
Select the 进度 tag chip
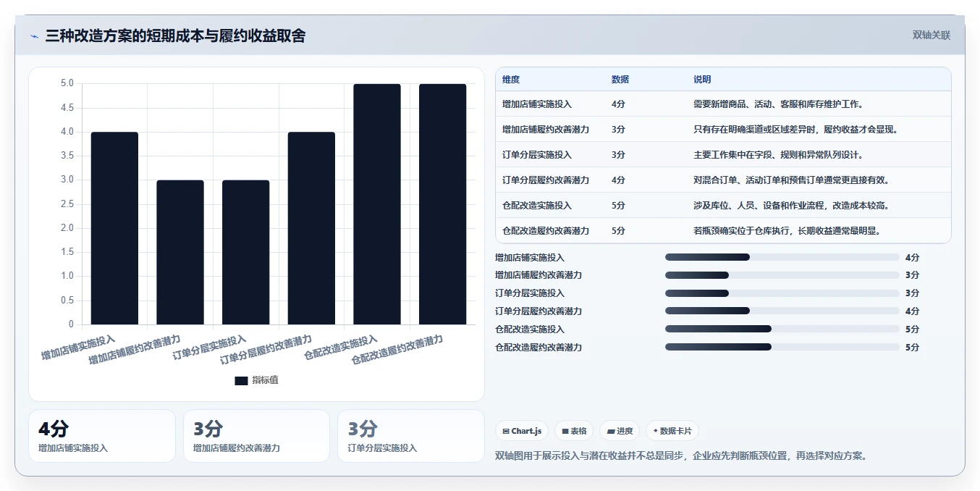pyautogui.click(x=620, y=431)
